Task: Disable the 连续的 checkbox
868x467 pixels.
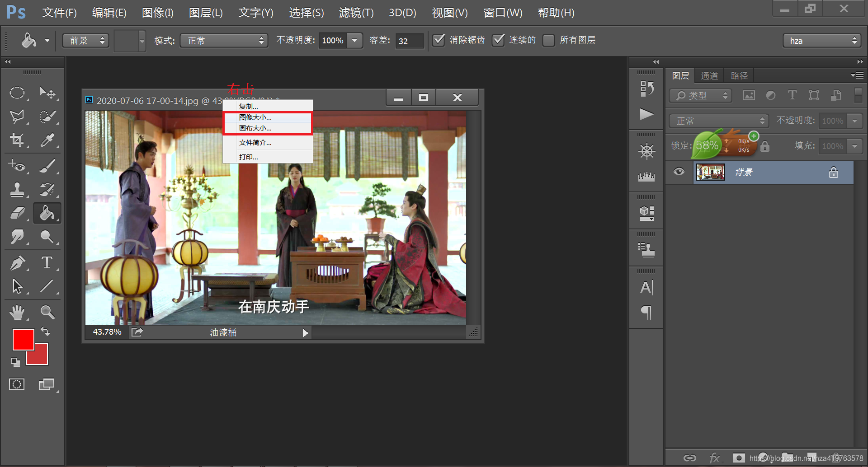Action: coord(498,40)
